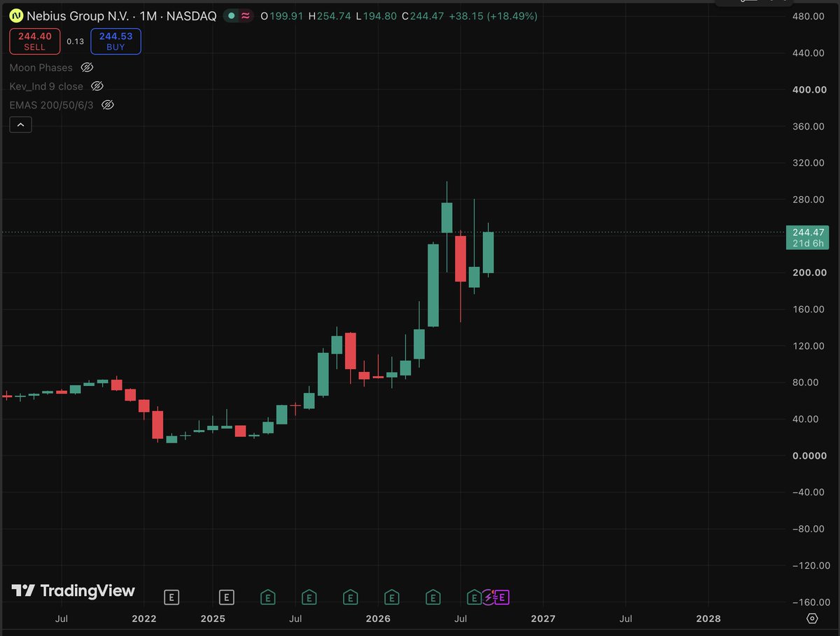Select the Kev_Ind 9 close indicator label
The width and height of the screenshot is (840, 636).
click(x=46, y=86)
